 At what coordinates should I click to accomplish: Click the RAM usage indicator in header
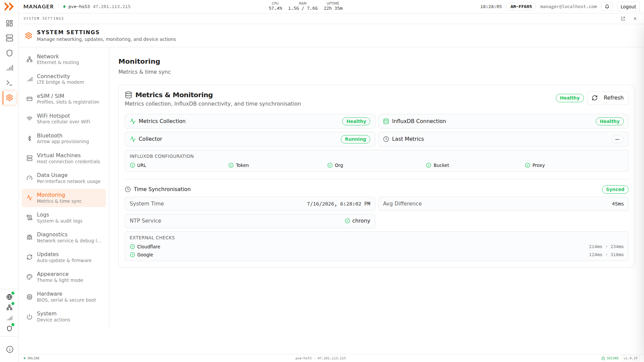303,6
